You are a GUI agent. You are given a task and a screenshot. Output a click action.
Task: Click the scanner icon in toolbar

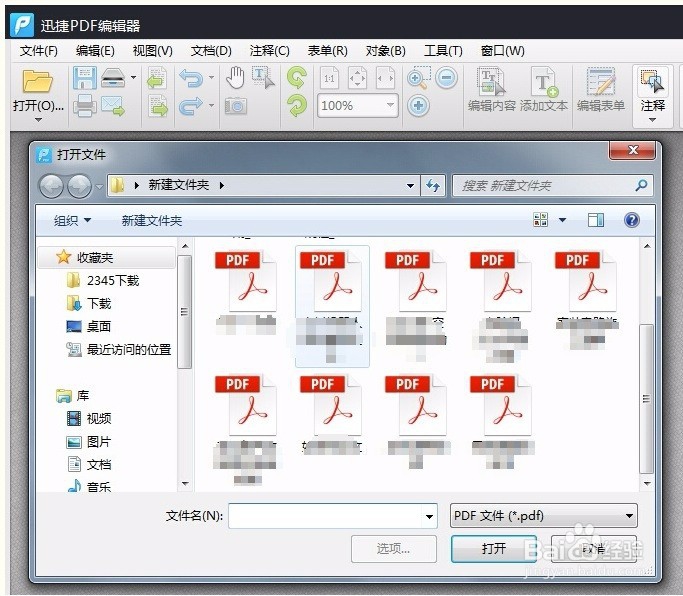113,78
